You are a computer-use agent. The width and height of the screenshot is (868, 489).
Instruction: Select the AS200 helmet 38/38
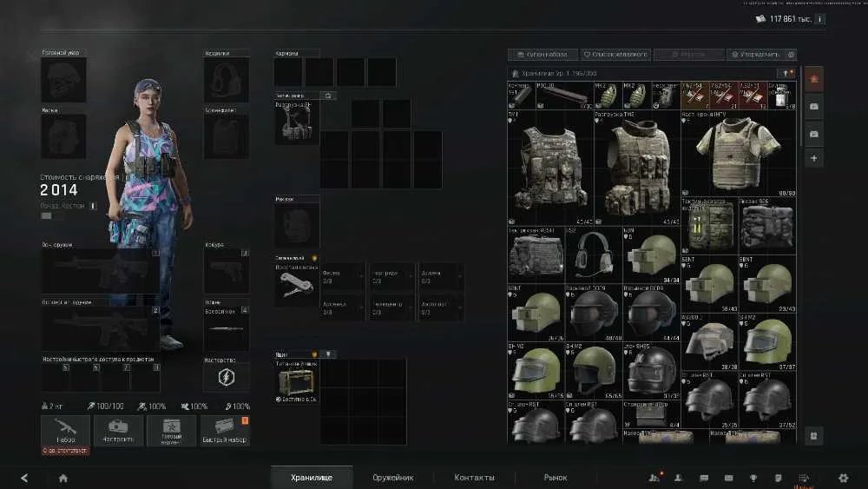pyautogui.click(x=710, y=341)
